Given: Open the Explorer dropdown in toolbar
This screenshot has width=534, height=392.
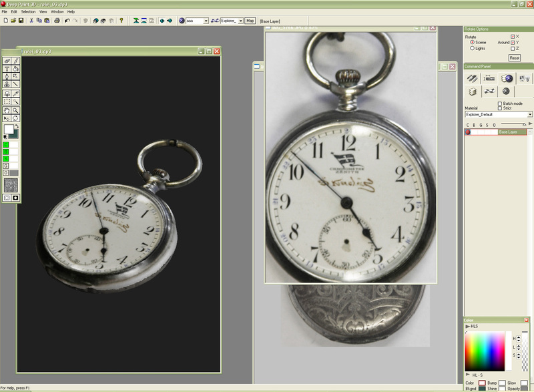Looking at the screenshot, I should click(240, 21).
